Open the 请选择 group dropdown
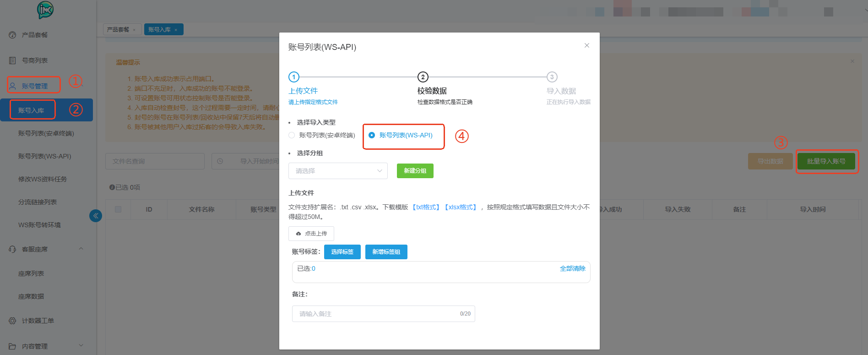The image size is (868, 355). point(338,171)
